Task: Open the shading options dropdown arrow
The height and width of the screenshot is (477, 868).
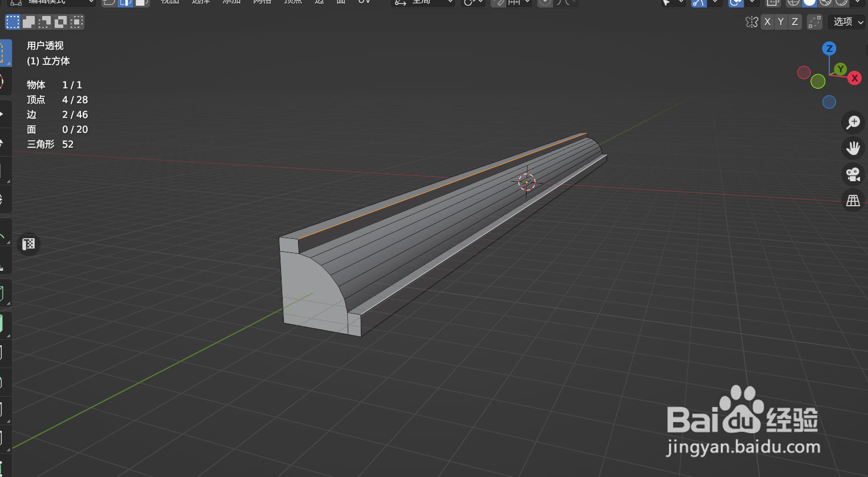Action: tap(857, 2)
